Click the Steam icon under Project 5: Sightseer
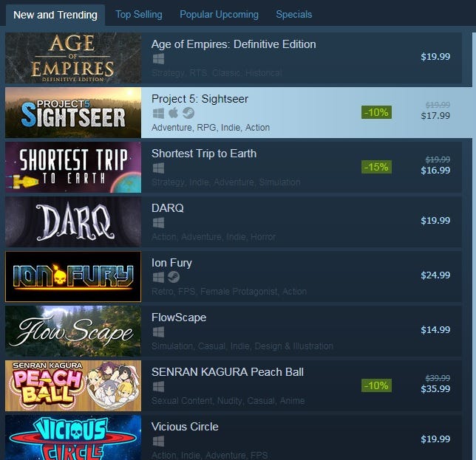Viewport: 476px width, 460px height. 188,113
